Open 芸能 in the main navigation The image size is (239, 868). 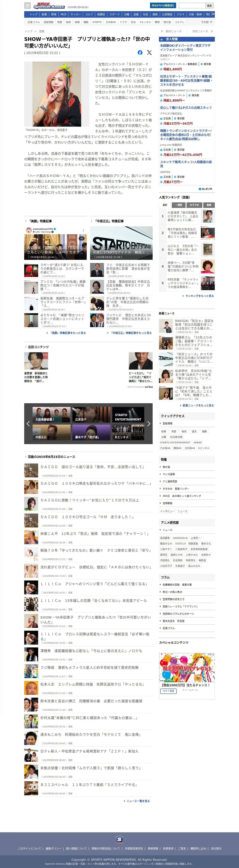click(x=136, y=15)
